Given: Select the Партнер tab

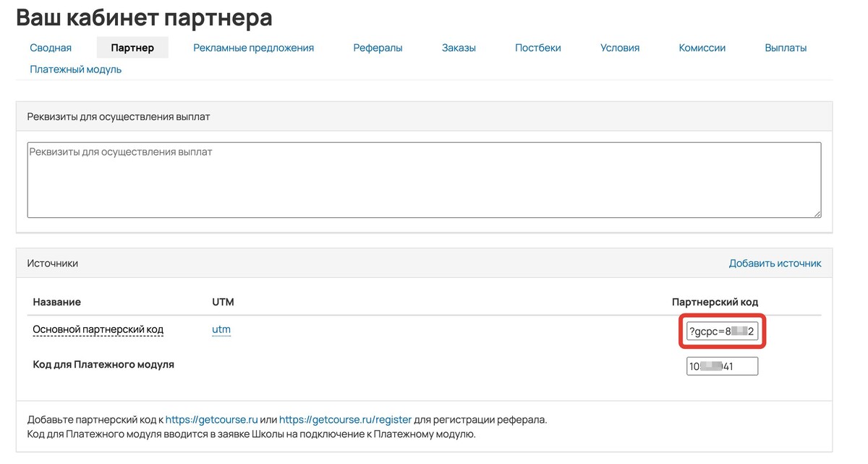Looking at the screenshot, I should (x=132, y=48).
